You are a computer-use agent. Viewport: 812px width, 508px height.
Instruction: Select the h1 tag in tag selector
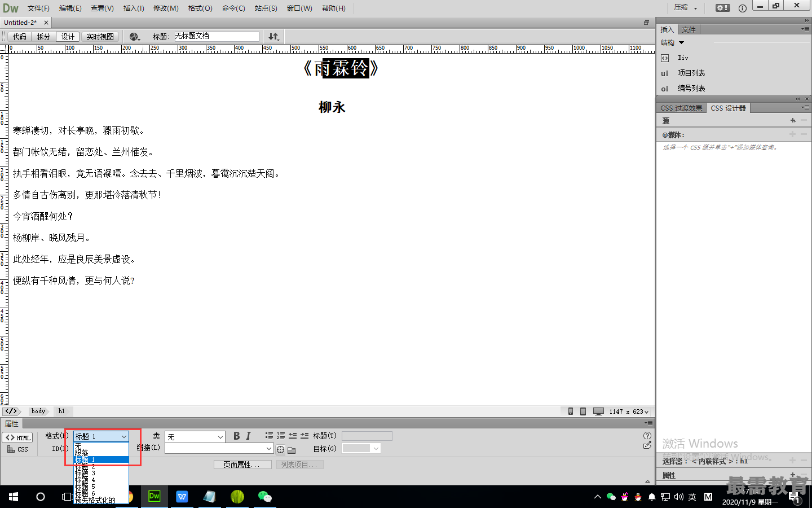(x=61, y=411)
